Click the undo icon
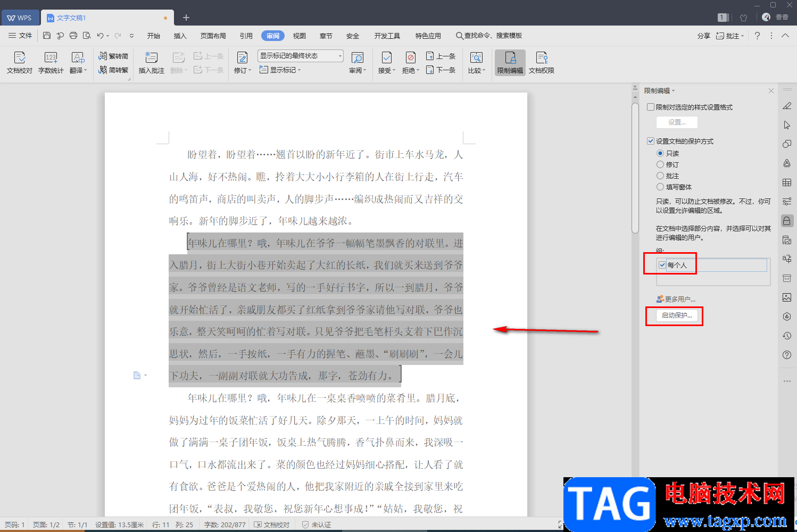This screenshot has width=797, height=532. pyautogui.click(x=100, y=36)
